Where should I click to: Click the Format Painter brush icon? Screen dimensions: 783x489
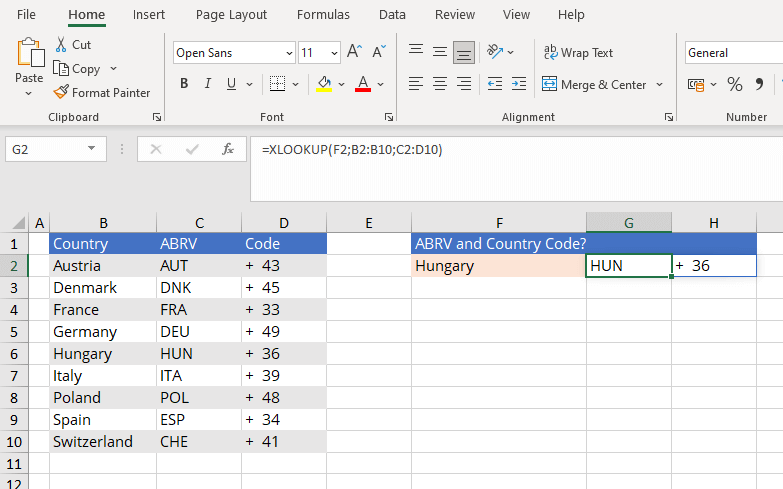coord(61,92)
